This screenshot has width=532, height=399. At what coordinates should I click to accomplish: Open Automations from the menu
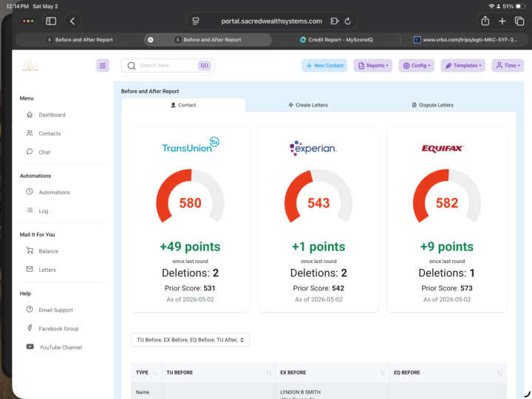click(54, 192)
